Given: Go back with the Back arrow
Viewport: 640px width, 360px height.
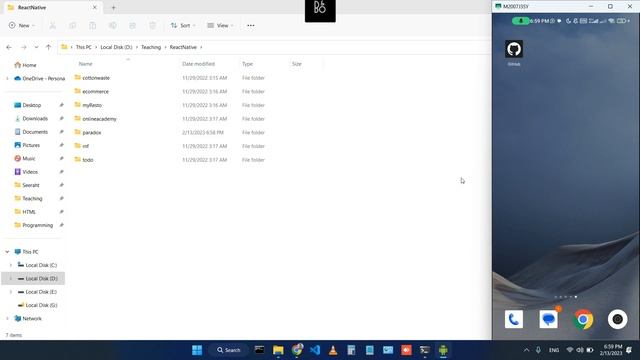Looking at the screenshot, I should [9, 47].
